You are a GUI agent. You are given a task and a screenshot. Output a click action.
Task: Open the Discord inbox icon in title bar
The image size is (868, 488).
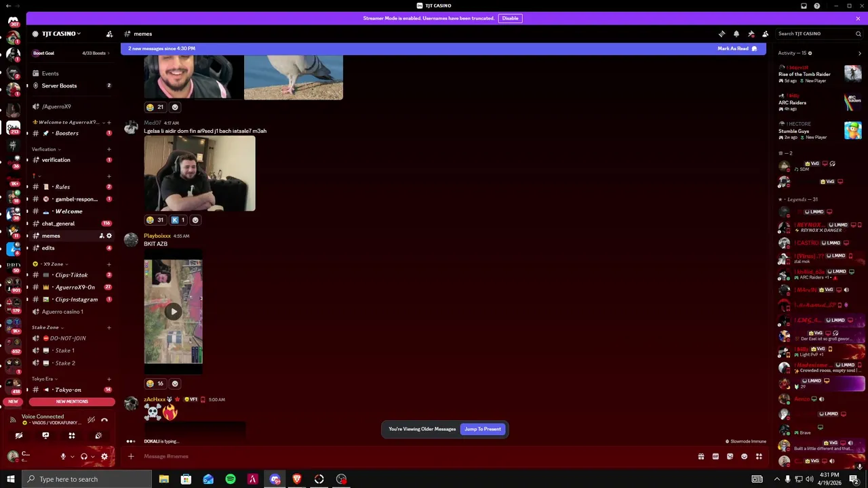click(804, 5)
